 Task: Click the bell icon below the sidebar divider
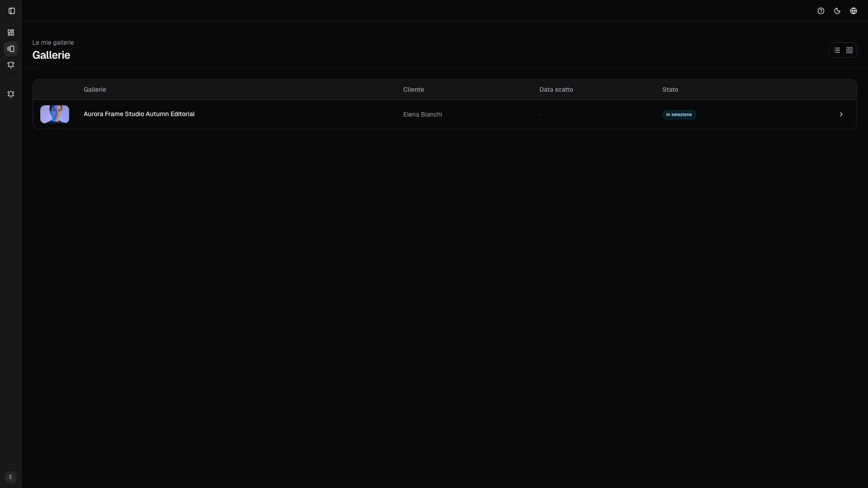[11, 94]
